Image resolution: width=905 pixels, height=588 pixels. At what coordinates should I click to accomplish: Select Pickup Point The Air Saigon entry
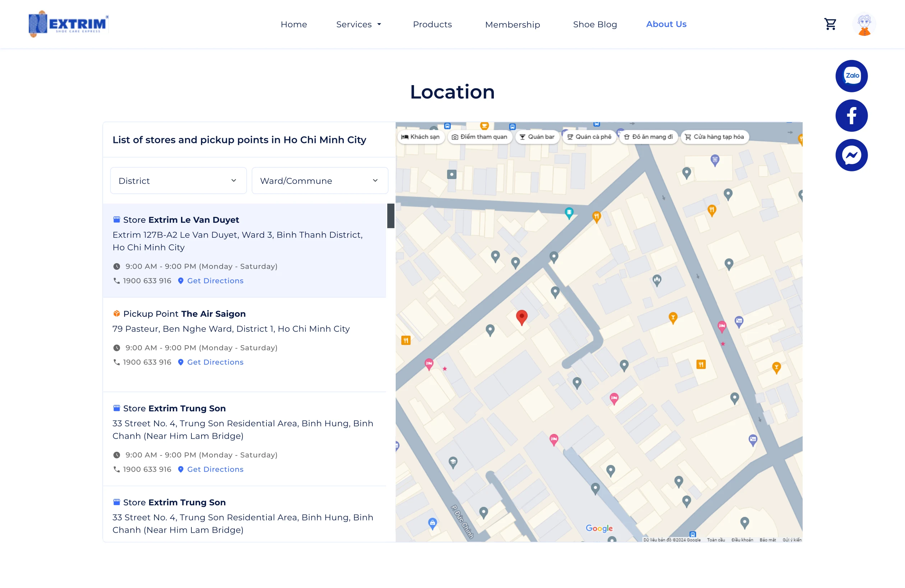245,344
